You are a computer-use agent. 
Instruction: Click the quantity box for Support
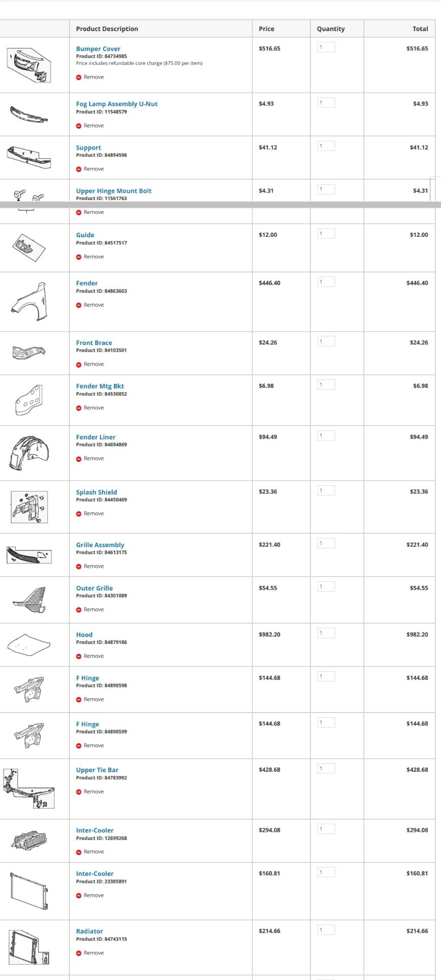(326, 146)
